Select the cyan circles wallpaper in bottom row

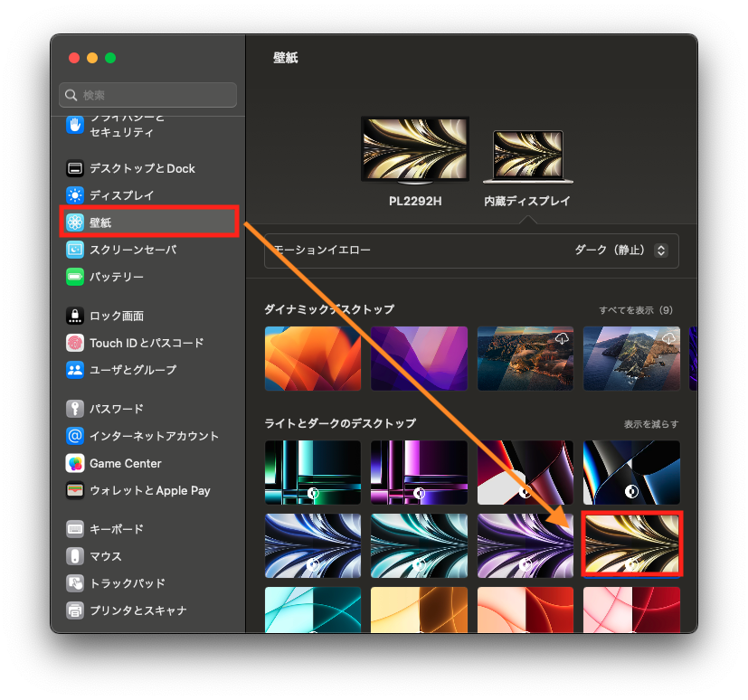pyautogui.click(x=313, y=610)
